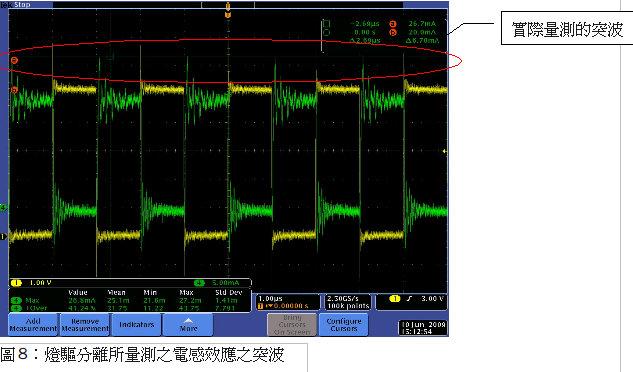This screenshot has height=372, width=633.
Task: Click the Remove Measurement button
Action: tap(85, 325)
